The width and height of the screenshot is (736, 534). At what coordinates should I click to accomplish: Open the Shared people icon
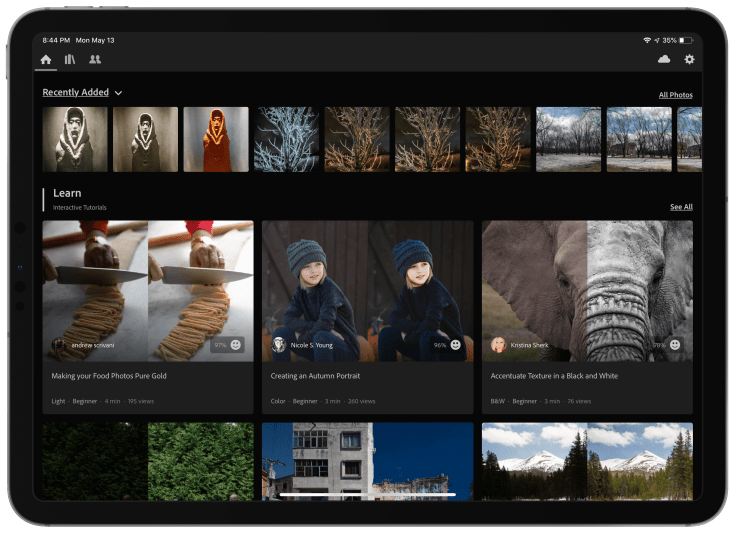(95, 60)
